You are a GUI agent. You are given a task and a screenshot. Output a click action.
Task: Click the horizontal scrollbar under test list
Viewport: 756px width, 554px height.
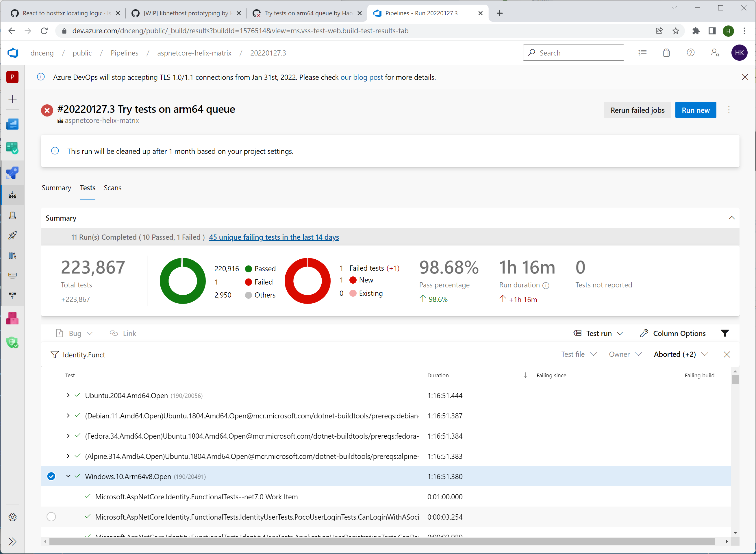tap(381, 541)
